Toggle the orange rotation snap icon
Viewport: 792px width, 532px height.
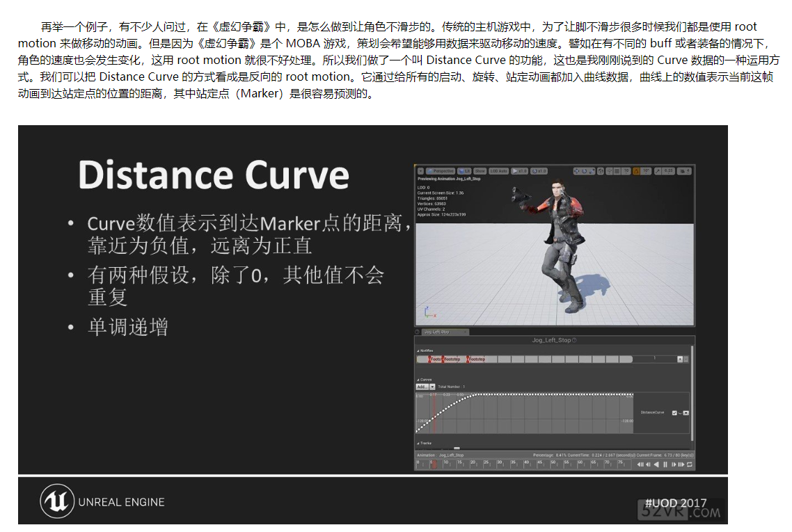pyautogui.click(x=636, y=171)
